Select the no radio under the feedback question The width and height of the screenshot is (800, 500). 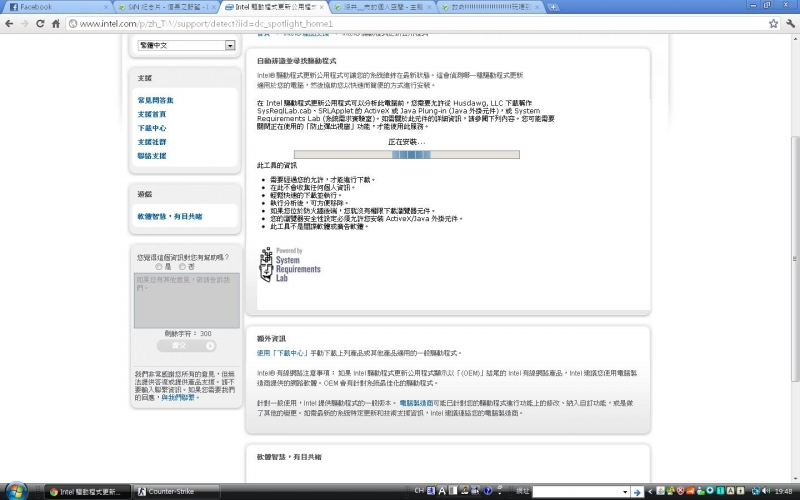pos(182,266)
